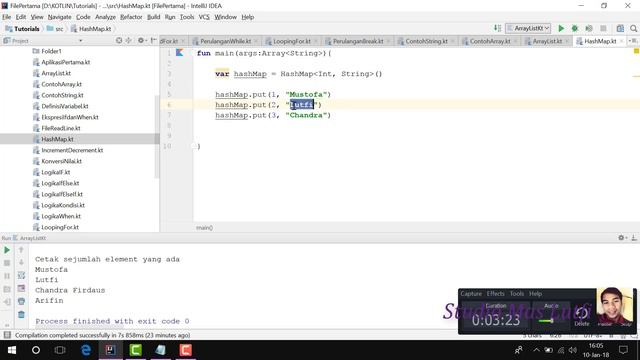
Task: Click the Make Project build arrow icon
Action: coord(497,28)
